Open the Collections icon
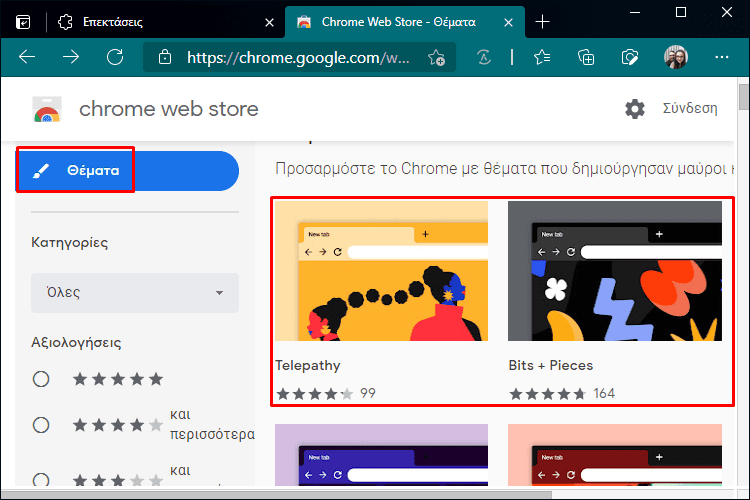This screenshot has height=500, width=750. [x=586, y=57]
